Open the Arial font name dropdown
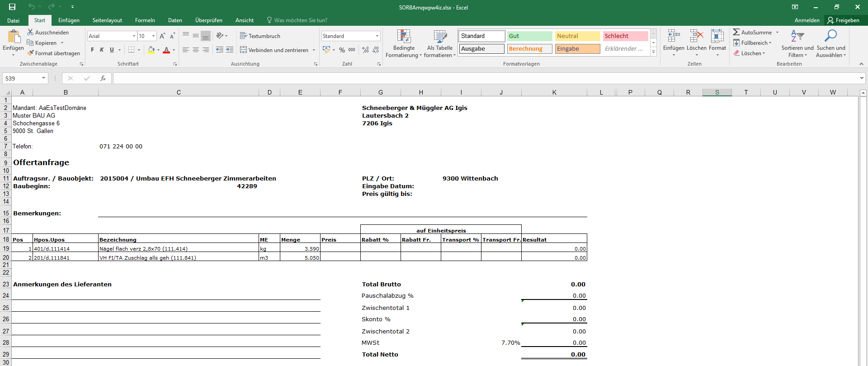Viewport: 868px width, 366px height. point(134,36)
